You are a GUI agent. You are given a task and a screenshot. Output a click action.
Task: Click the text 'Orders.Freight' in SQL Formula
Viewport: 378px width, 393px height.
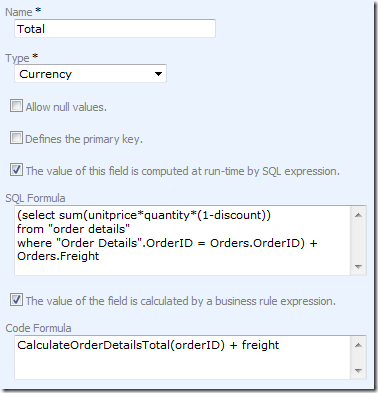click(58, 256)
